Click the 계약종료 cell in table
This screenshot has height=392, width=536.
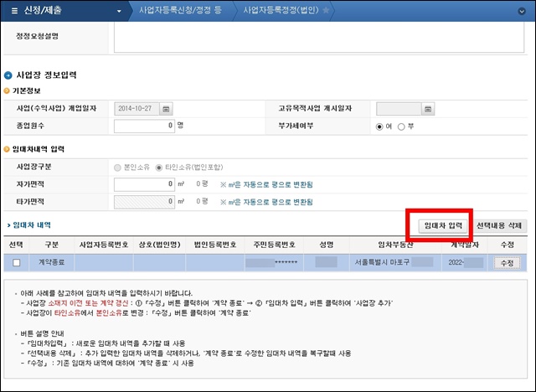[x=52, y=262]
